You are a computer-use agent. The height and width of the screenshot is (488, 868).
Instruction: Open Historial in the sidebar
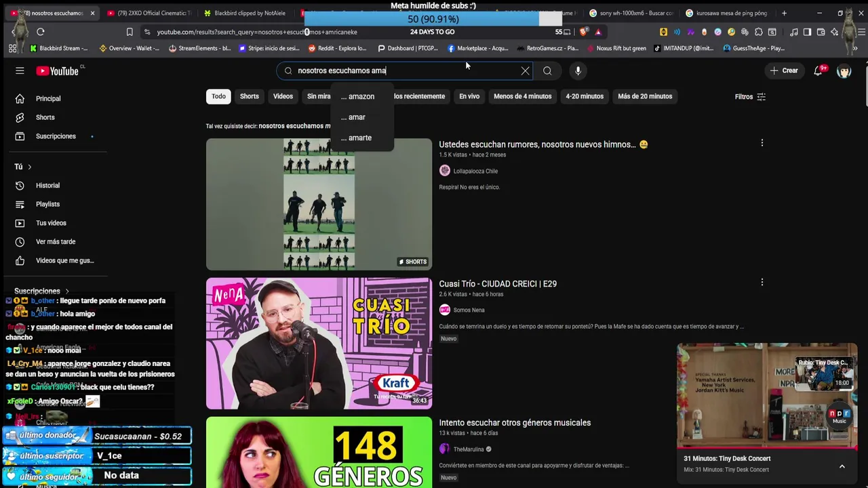[x=47, y=185]
